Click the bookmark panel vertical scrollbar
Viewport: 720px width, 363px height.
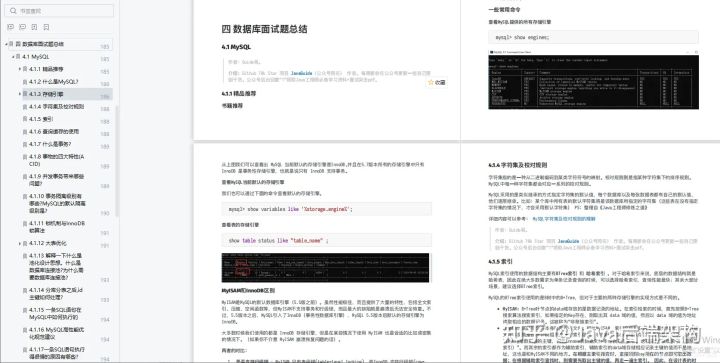[x=117, y=161]
